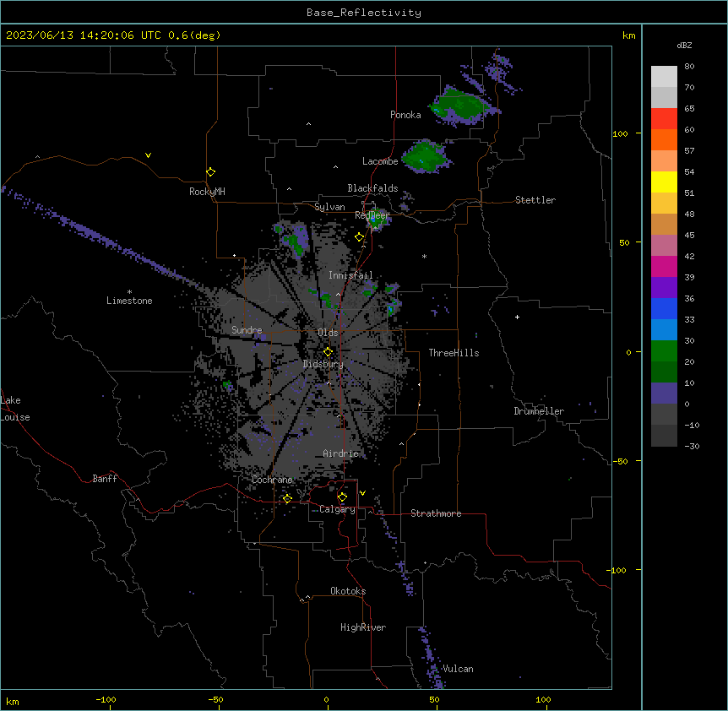Click the yellow diamond marker near Didsbury

point(328,352)
